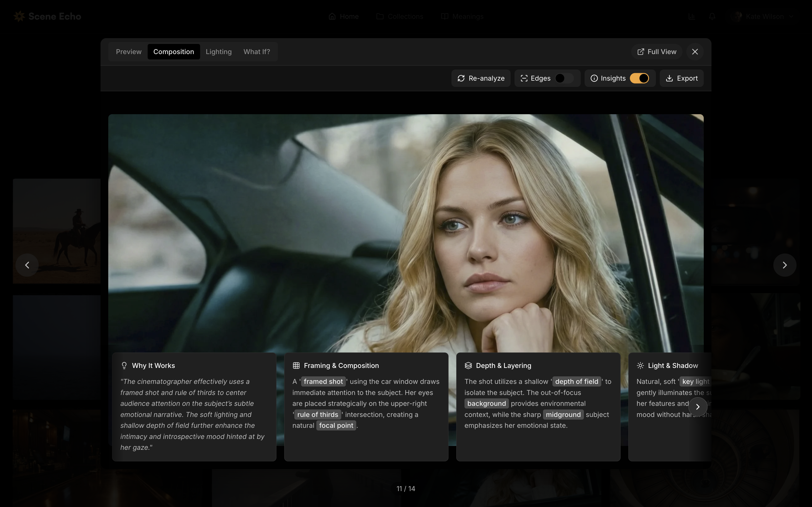812x507 pixels.
Task: Click the Why It Works lightbulb icon
Action: [124, 366]
